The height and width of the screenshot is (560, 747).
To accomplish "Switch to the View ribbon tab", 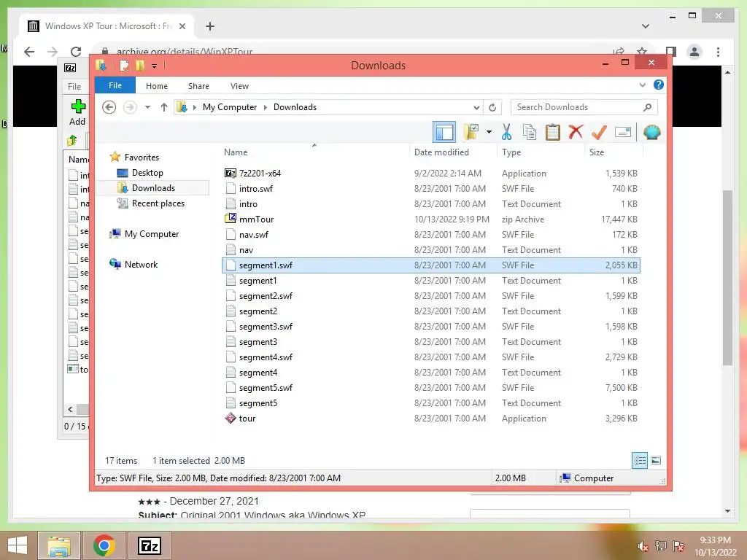I will pyautogui.click(x=239, y=86).
